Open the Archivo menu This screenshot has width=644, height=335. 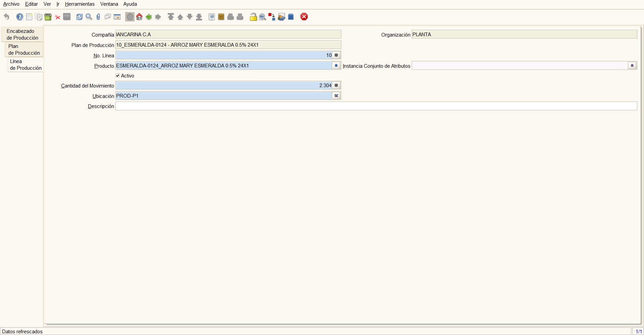pos(11,4)
